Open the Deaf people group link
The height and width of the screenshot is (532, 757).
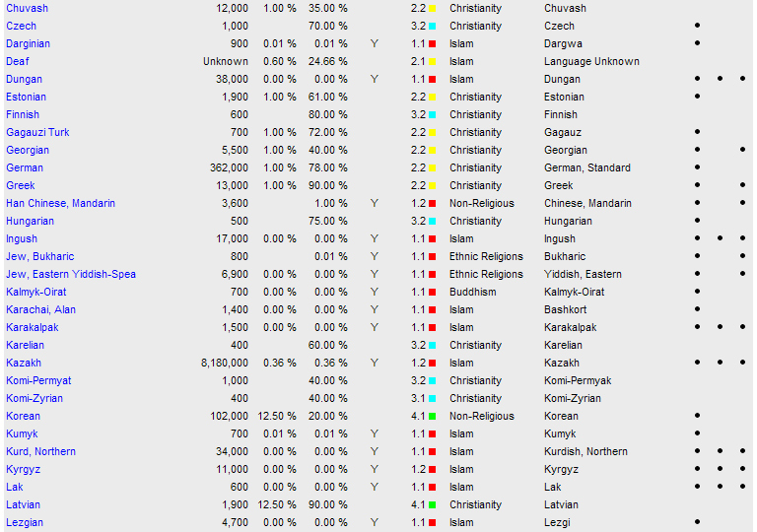coord(18,61)
